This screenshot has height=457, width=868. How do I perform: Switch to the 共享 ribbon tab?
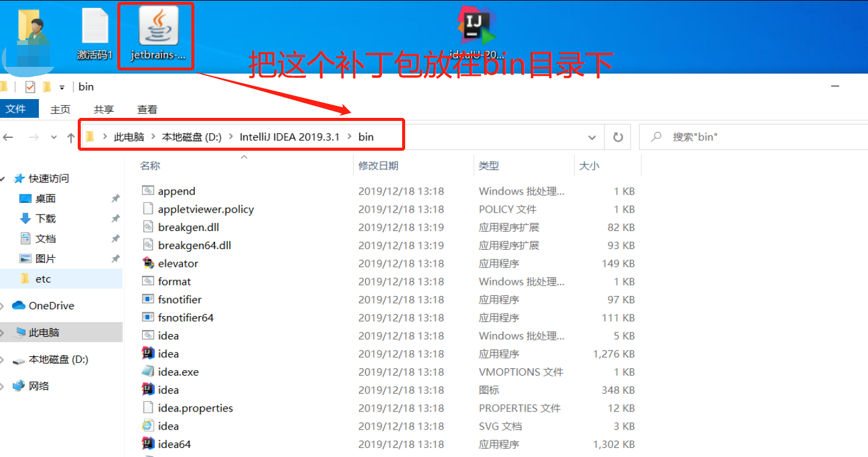point(104,109)
